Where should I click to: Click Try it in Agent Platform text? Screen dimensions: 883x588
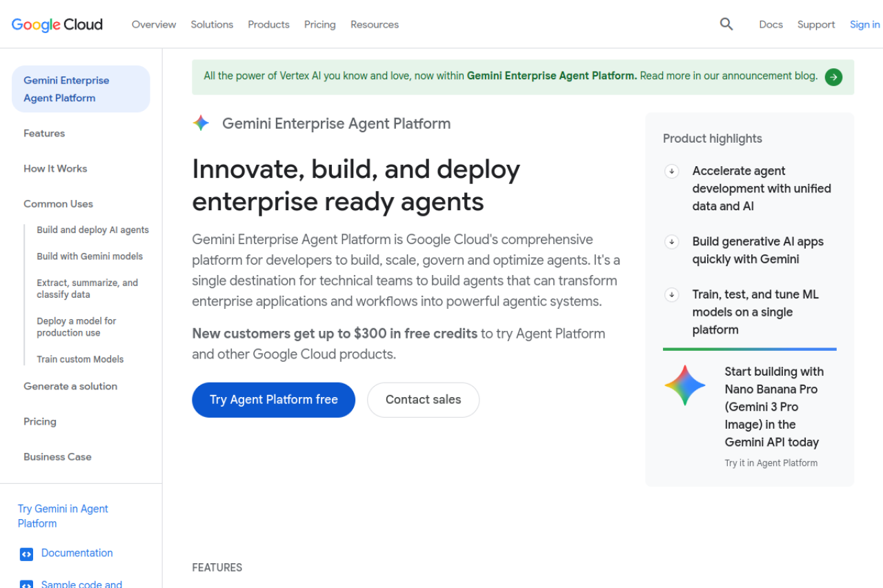pyautogui.click(x=771, y=463)
